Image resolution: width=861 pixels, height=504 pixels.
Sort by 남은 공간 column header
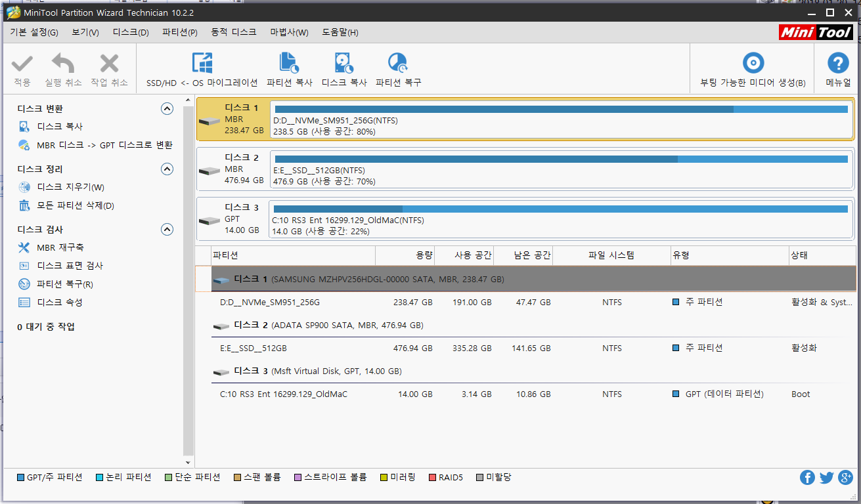[x=523, y=255]
